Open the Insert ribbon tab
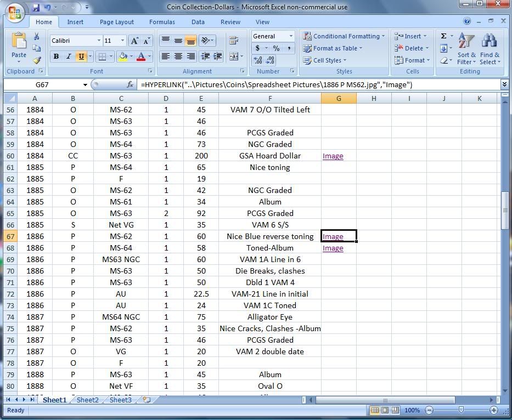The height and width of the screenshot is (420, 512). pyautogui.click(x=75, y=22)
